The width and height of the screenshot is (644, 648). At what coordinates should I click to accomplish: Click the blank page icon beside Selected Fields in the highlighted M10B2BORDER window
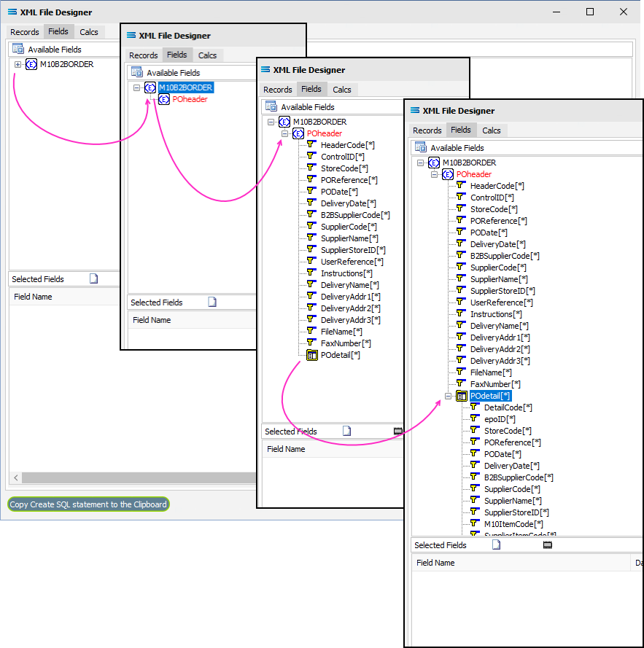(212, 302)
